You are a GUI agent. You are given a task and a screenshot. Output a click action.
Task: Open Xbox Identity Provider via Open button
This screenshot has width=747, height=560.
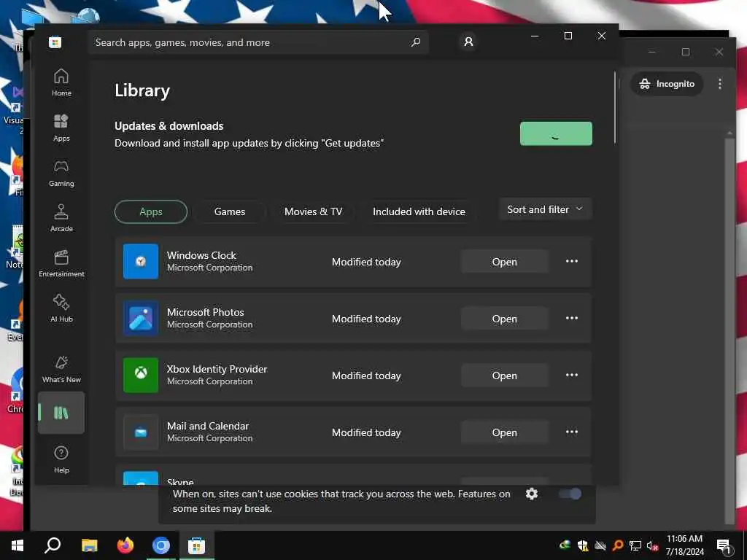(505, 376)
